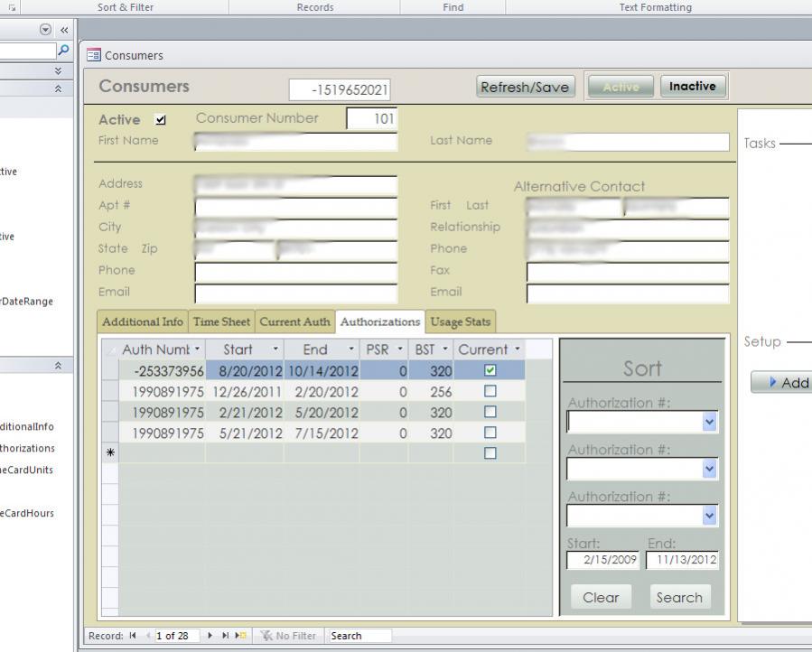Expand the third Authorization # combo box

tap(709, 516)
